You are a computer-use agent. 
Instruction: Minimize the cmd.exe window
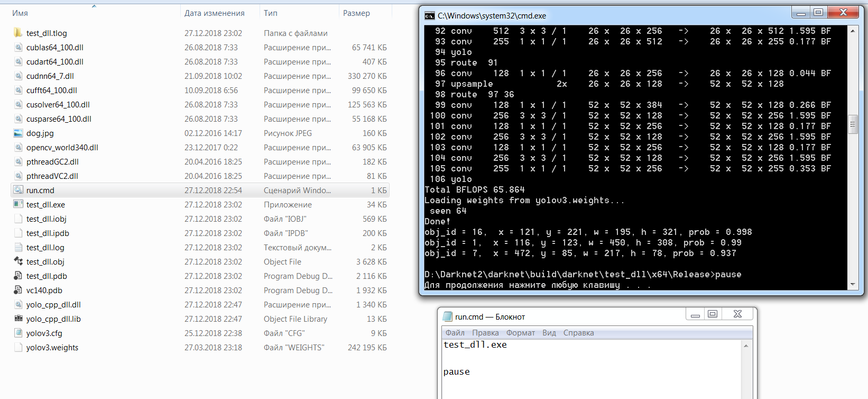[x=801, y=13]
